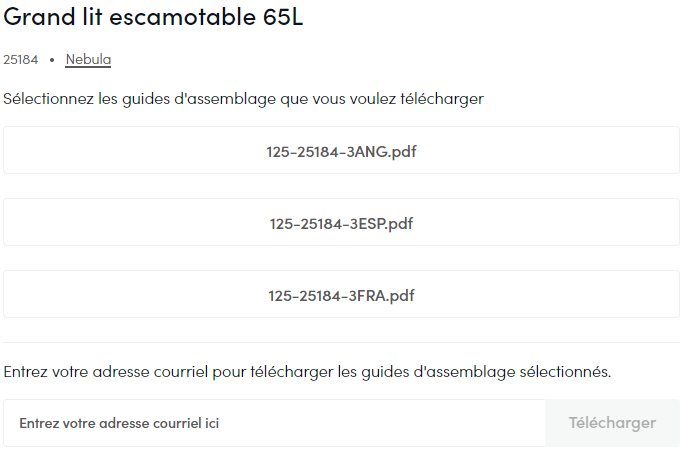
Task: Click the bullet separator before Nebula
Action: click(52, 60)
